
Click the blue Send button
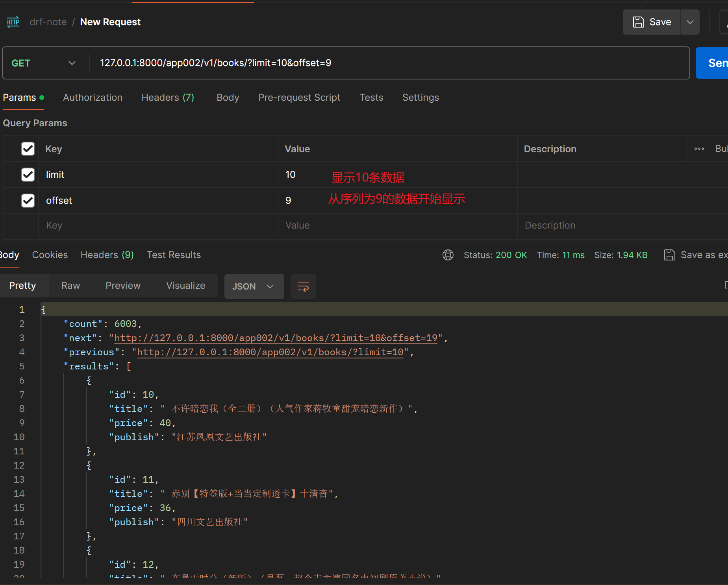712,63
